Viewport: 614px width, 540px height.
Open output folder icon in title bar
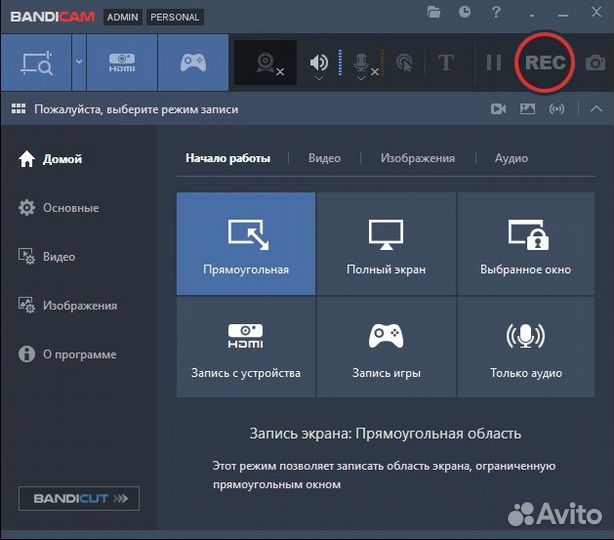point(433,12)
